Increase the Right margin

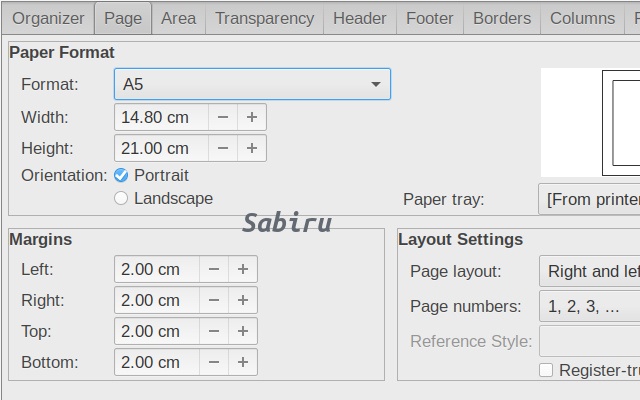tap(243, 300)
